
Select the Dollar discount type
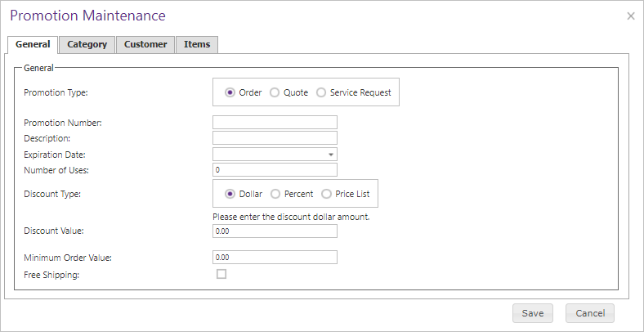(230, 194)
